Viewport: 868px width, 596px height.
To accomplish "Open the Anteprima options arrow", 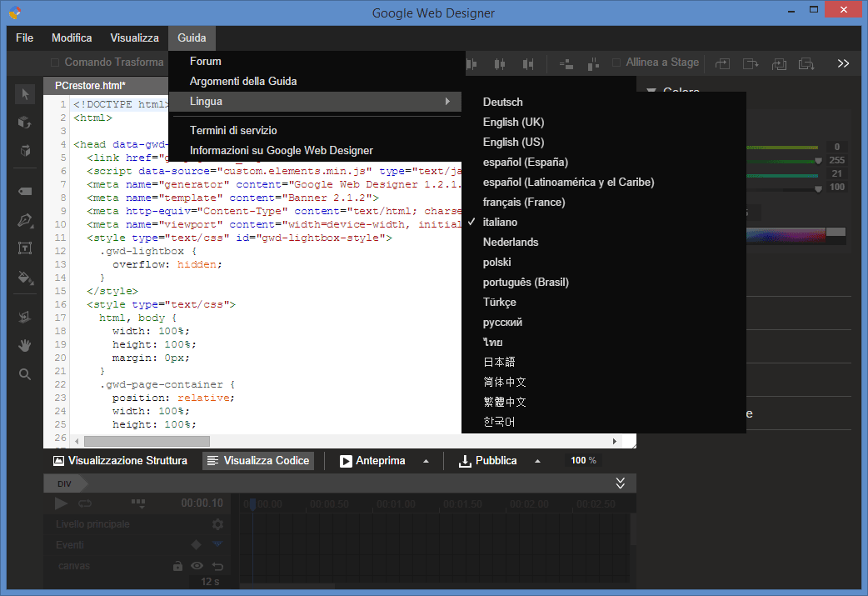I will [x=426, y=461].
